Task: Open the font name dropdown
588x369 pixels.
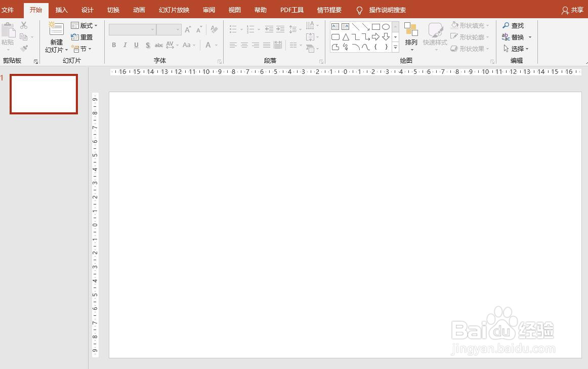Action: tap(153, 29)
